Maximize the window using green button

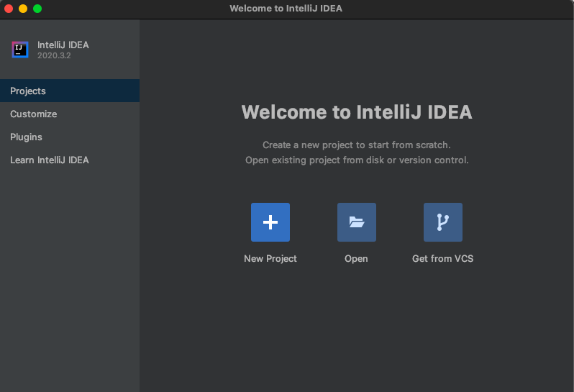[37, 9]
